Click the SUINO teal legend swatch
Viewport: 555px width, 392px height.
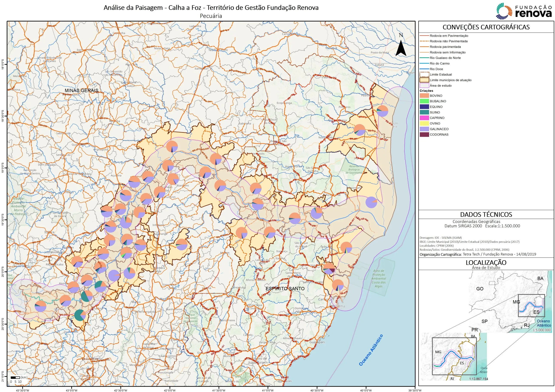tap(424, 112)
